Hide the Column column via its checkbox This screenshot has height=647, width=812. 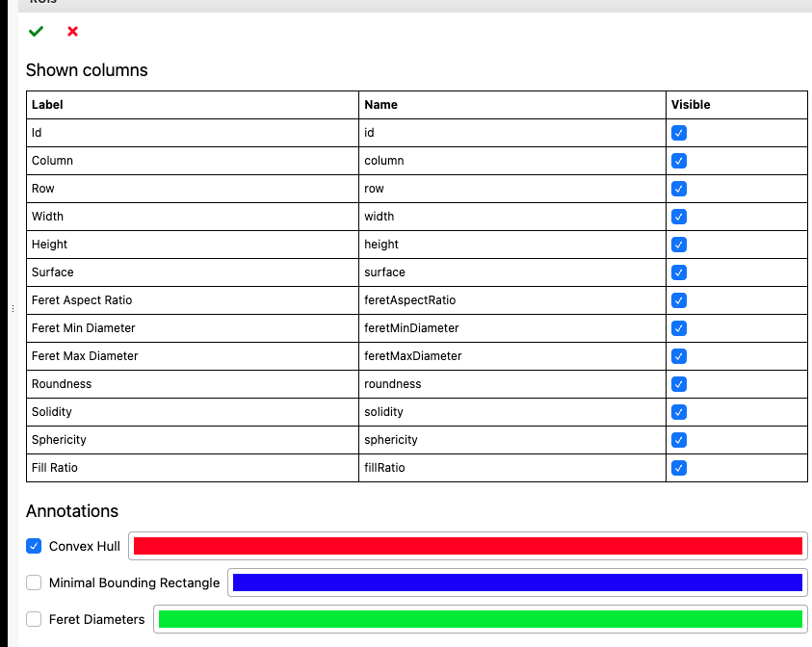pos(679,161)
